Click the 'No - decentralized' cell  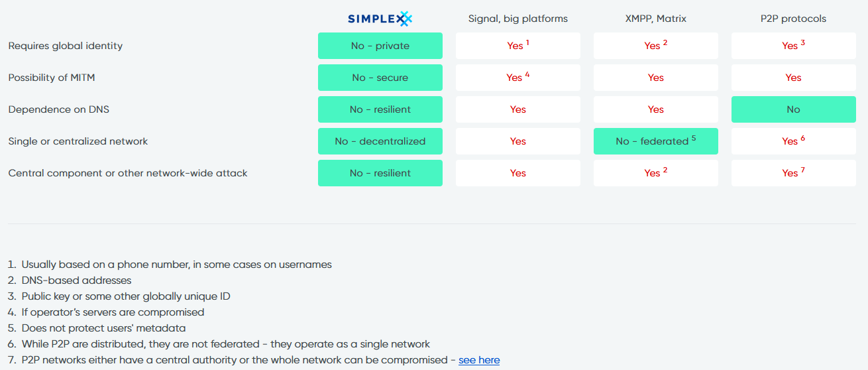[x=380, y=141]
